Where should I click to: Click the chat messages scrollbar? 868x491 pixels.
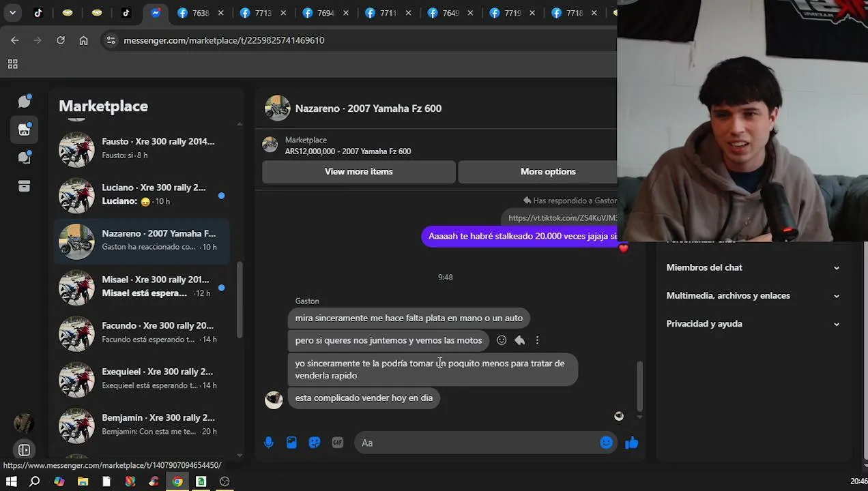[x=639, y=385]
